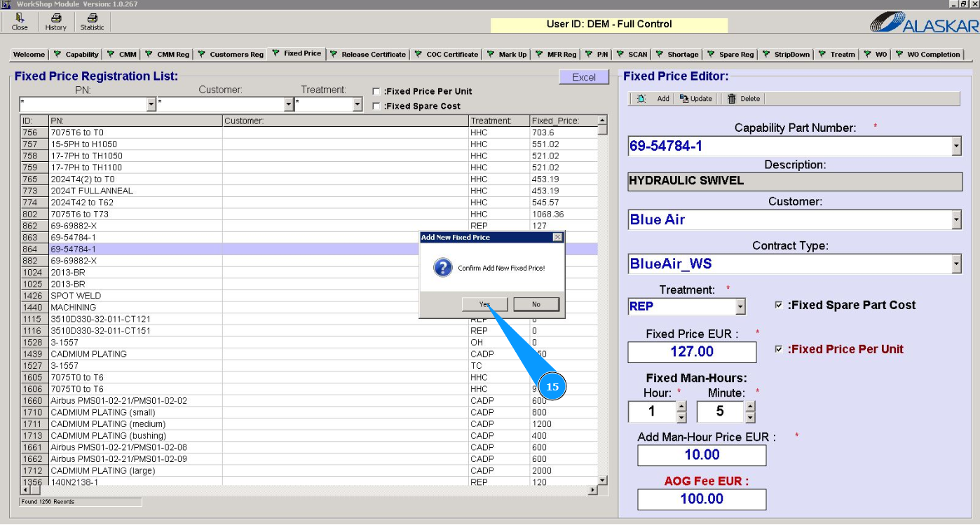
Task: Uncheck the Fixed Spare Part Cost checkbox
Action: 779,305
